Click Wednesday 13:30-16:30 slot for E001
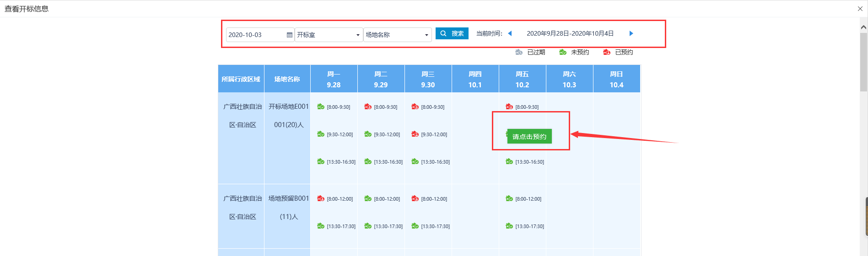This screenshot has height=256, width=868. 430,162
